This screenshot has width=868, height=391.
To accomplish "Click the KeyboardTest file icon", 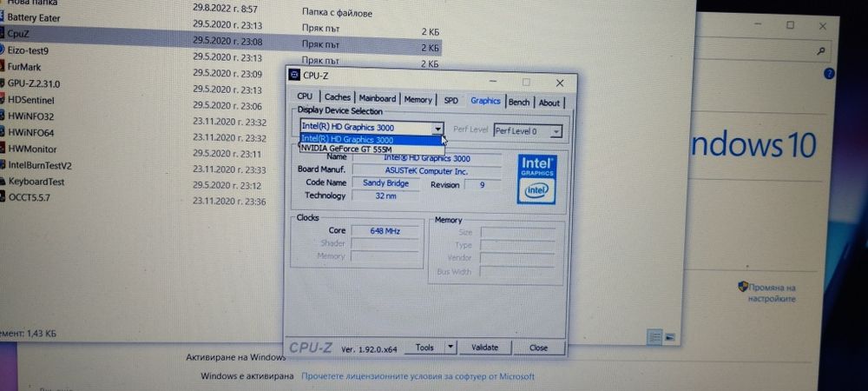I will point(3,182).
